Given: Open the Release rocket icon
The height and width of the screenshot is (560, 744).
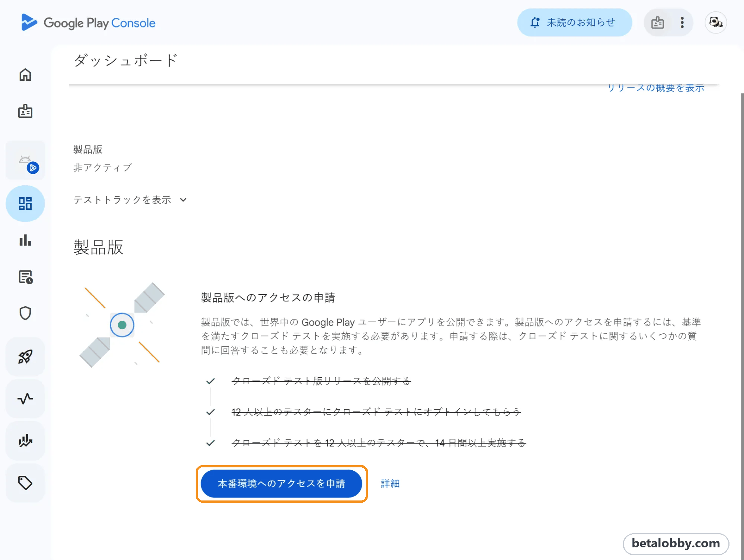Looking at the screenshot, I should [25, 357].
